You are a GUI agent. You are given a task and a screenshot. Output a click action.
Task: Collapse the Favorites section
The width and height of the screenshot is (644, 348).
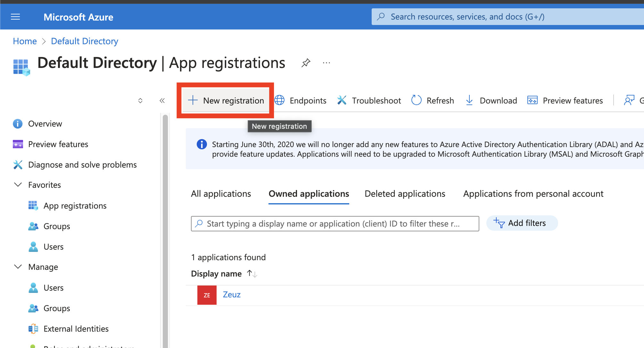[x=18, y=185]
